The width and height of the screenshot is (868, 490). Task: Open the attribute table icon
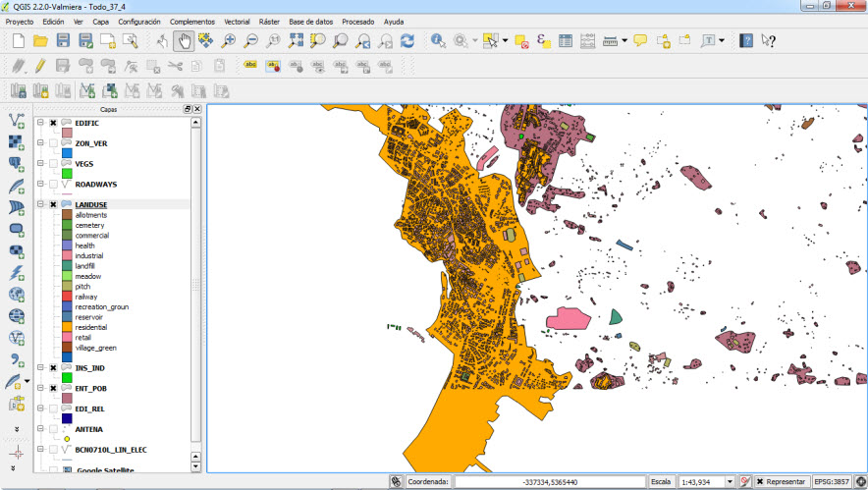(566, 40)
